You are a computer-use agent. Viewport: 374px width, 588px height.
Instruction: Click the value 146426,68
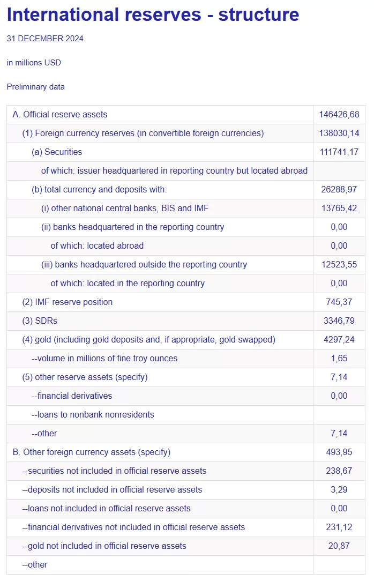tap(339, 115)
